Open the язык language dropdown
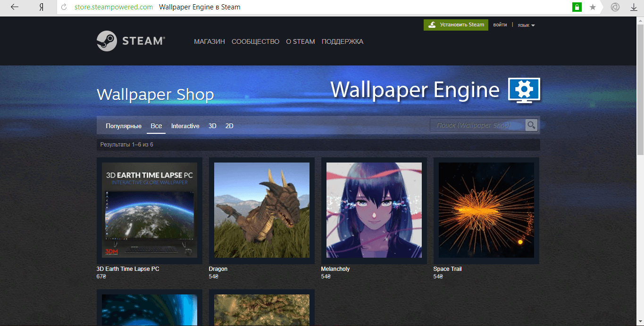This screenshot has height=326, width=644. [x=526, y=25]
